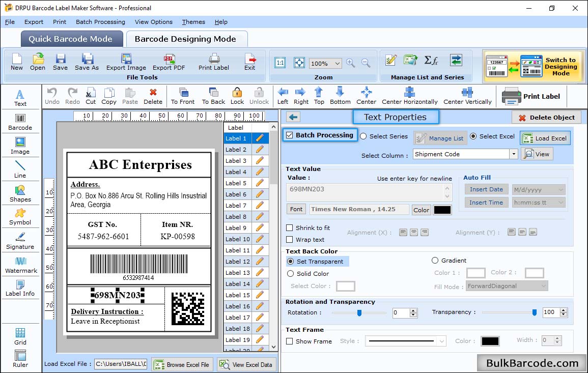Enable the Wrap text checkbox
Viewport: 588px width, 373px height.
point(290,240)
